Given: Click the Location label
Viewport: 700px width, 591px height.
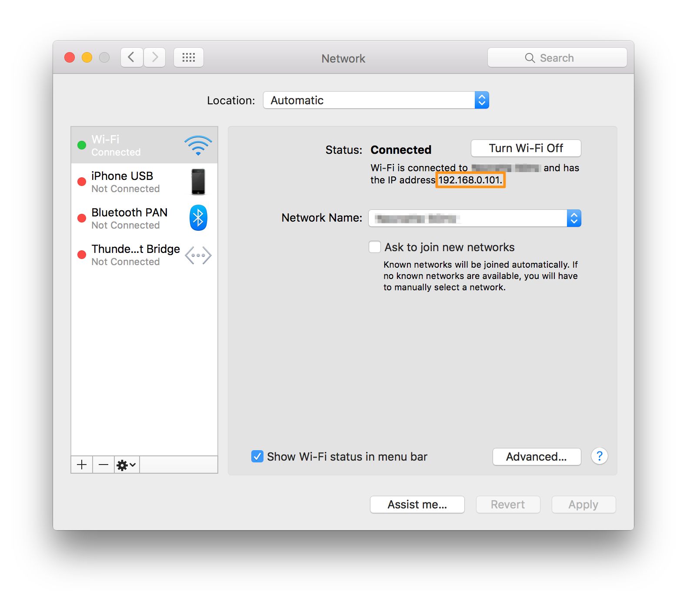Looking at the screenshot, I should [x=231, y=100].
